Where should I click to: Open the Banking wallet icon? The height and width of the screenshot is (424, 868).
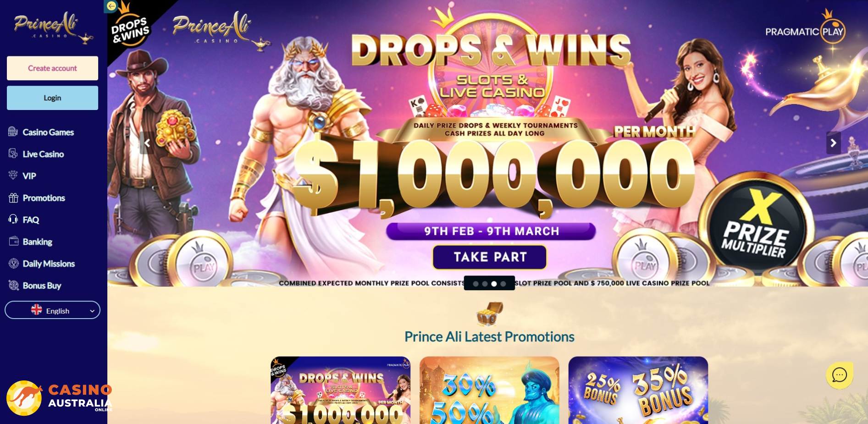pos(13,241)
